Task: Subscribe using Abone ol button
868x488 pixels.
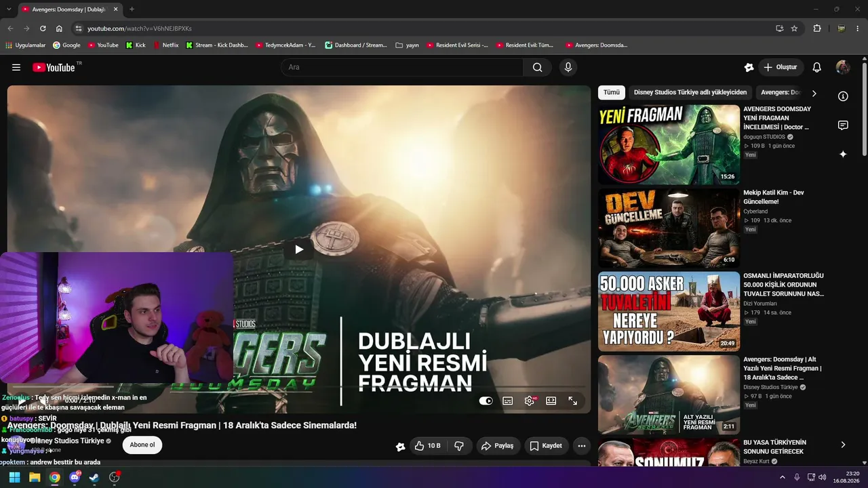Action: point(142,445)
